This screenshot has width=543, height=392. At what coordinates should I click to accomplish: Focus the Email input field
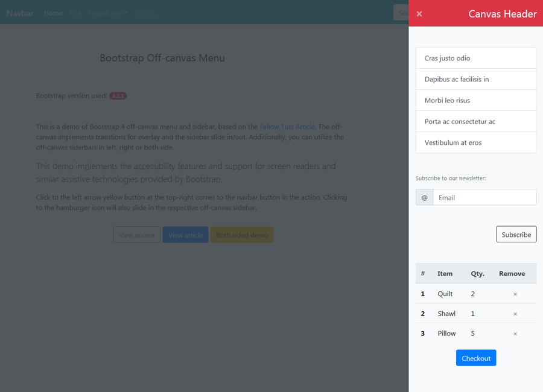(484, 198)
